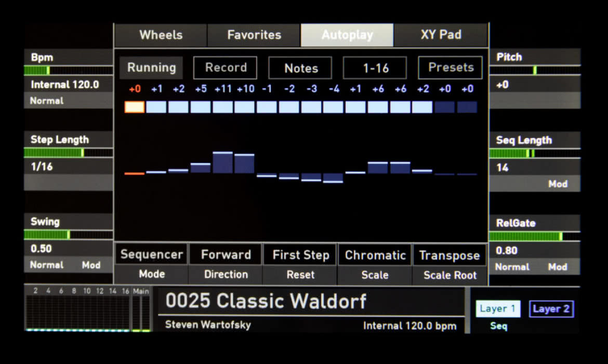This screenshot has width=608, height=364.
Task: Change Transpose Scale Root setting
Action: coord(450,264)
